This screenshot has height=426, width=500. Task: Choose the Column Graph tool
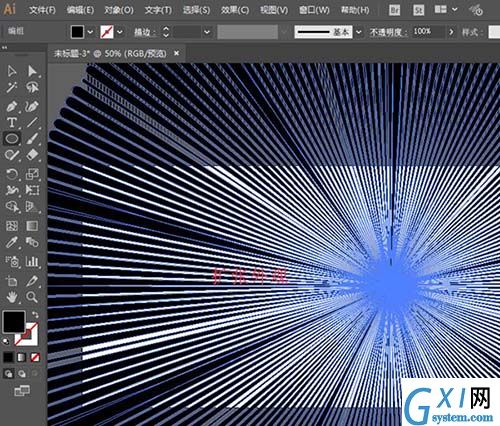(32, 262)
